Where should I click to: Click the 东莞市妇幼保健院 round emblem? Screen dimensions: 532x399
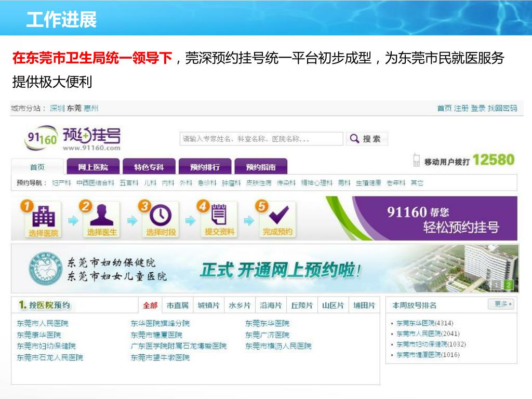(x=46, y=269)
